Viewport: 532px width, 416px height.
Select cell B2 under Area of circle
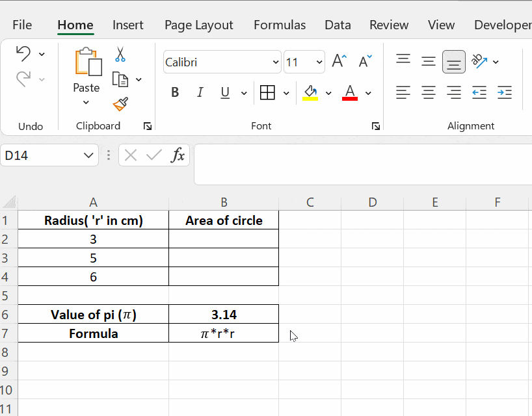[x=223, y=239]
